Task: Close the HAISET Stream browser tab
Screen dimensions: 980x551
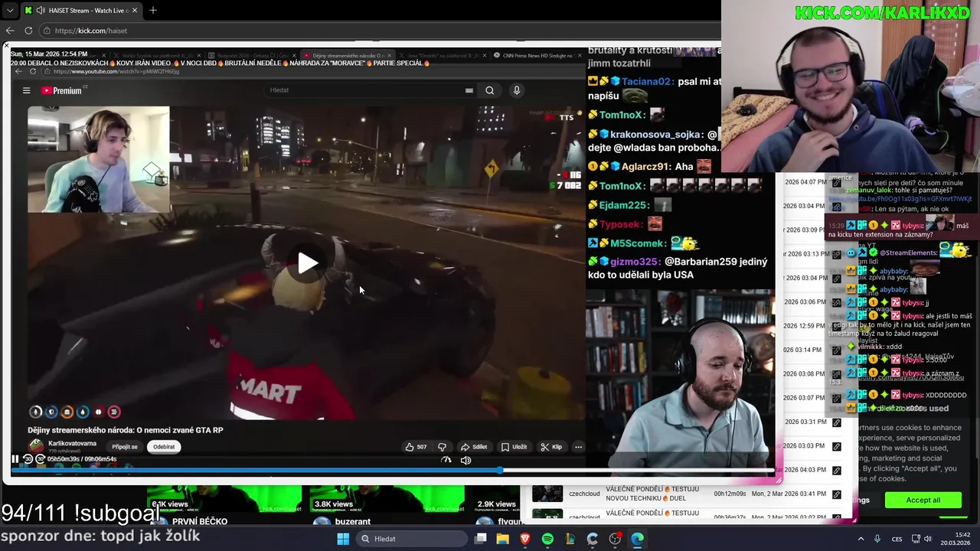Action: (x=135, y=11)
